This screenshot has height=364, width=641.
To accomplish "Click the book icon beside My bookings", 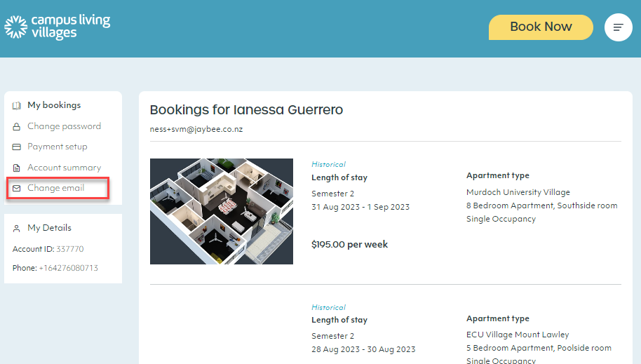I will click(16, 105).
